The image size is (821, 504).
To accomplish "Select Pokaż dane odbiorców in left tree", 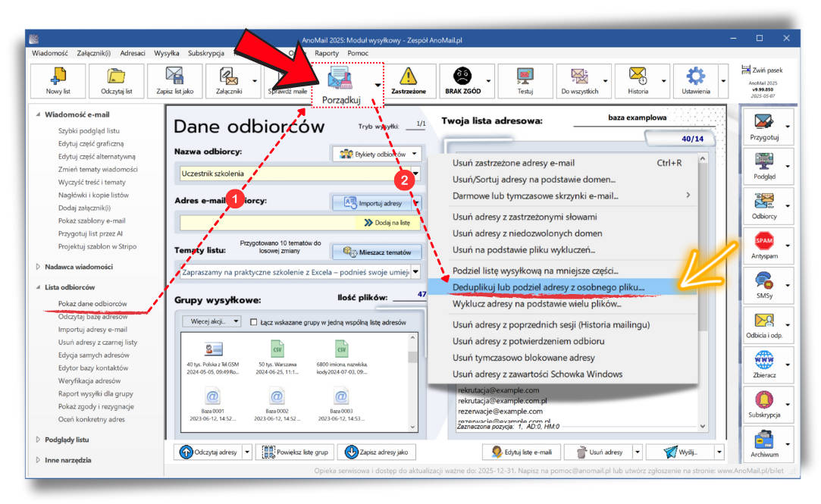I will click(x=92, y=304).
